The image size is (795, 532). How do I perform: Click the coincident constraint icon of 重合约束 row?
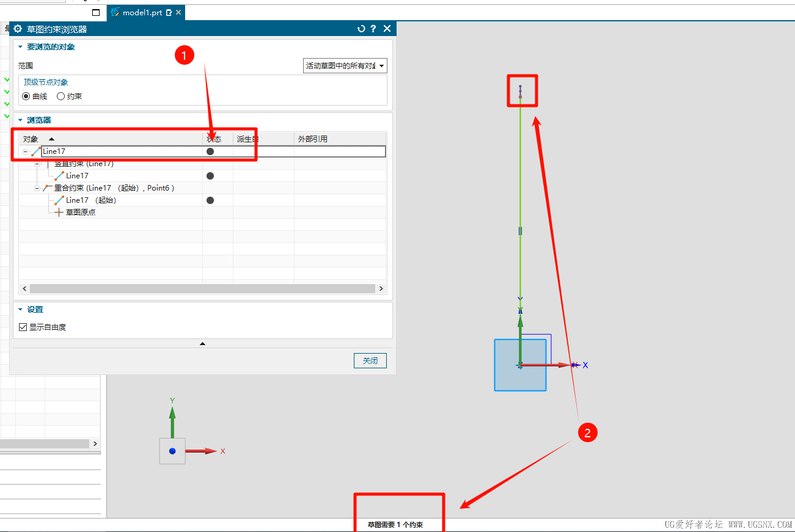click(x=48, y=188)
